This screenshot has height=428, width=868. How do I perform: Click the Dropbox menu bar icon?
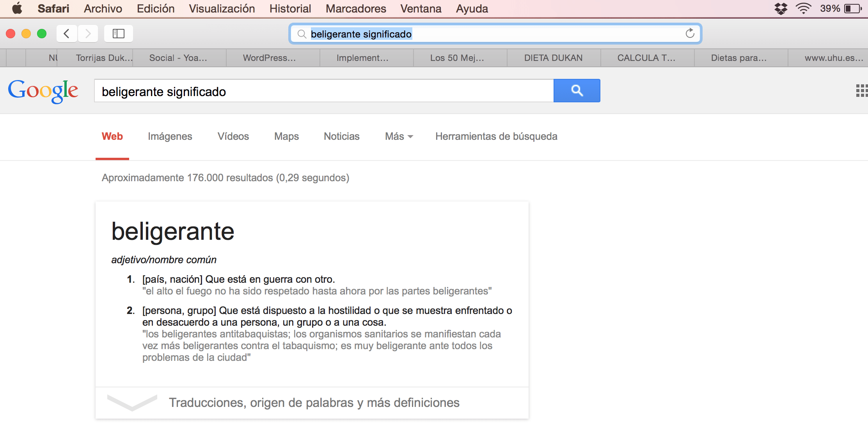pos(781,8)
